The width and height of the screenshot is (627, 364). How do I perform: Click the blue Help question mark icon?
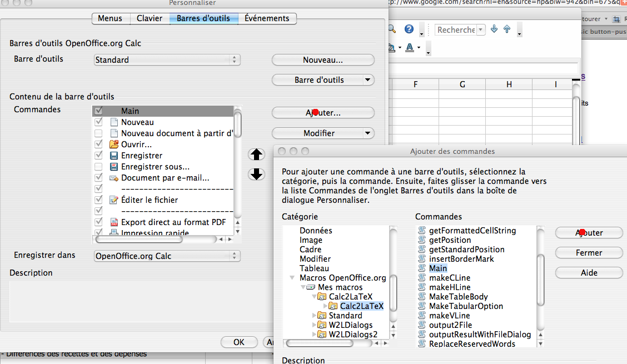point(409,29)
